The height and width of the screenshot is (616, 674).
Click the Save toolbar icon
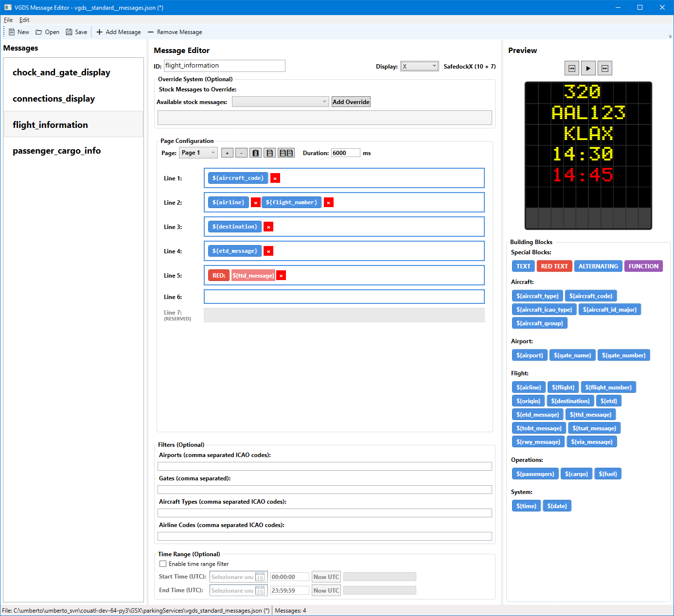point(70,32)
